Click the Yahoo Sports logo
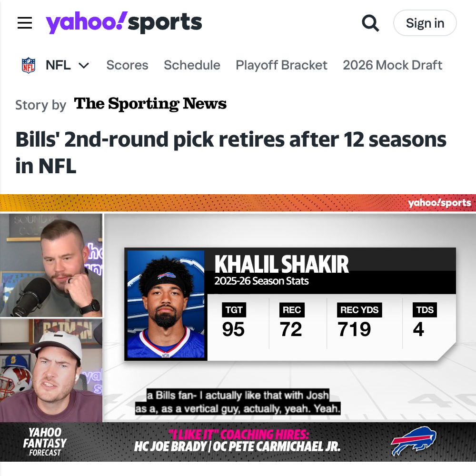 (124, 22)
